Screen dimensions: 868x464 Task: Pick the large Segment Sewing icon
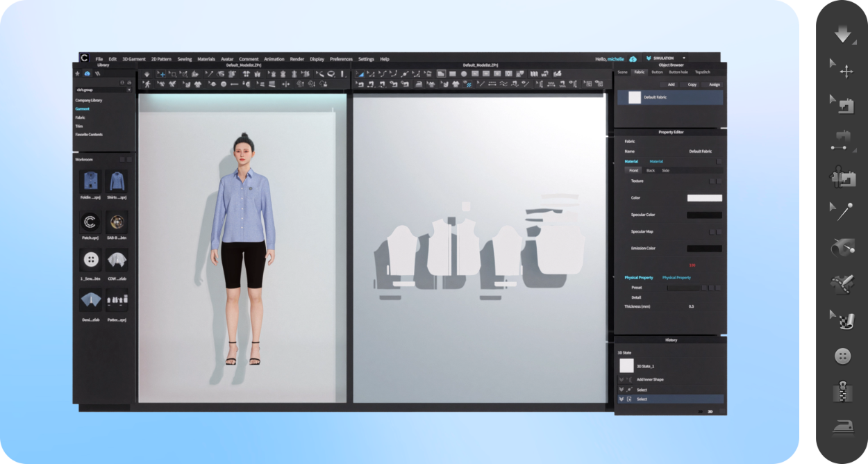tap(843, 140)
